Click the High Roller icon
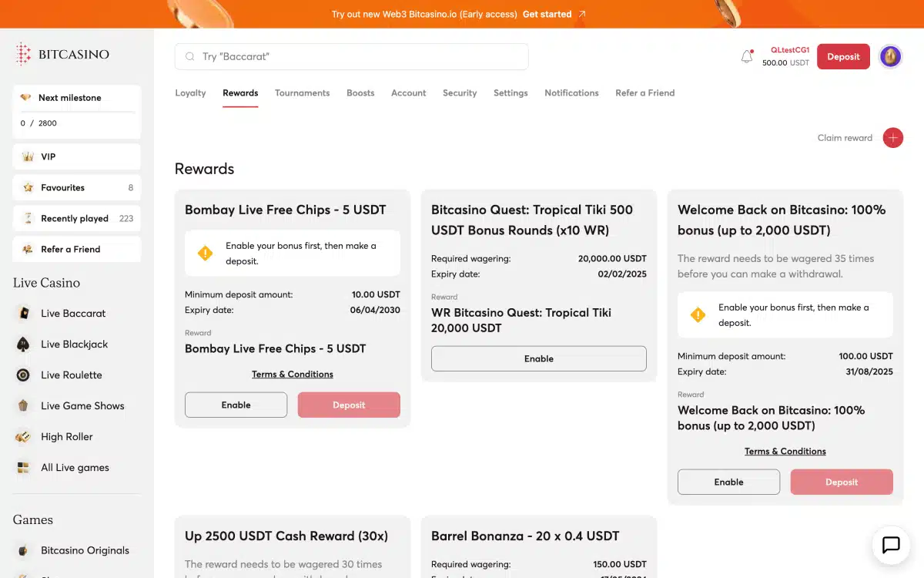 [23, 436]
